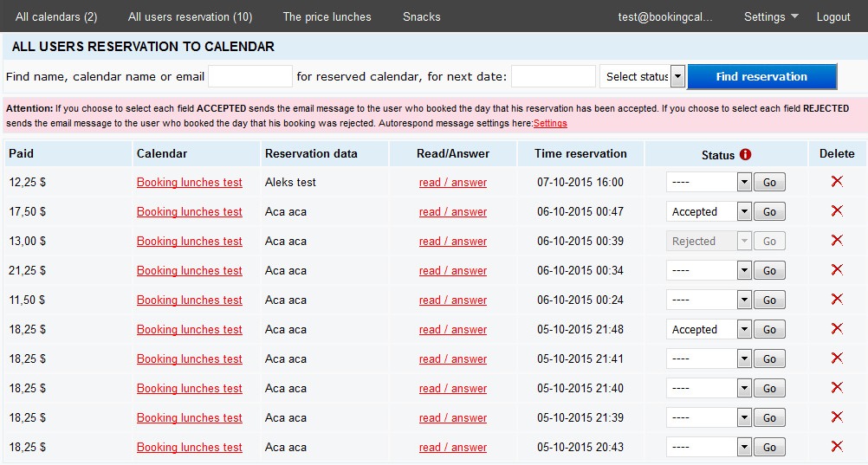Viewport: 868px width, 465px height.
Task: Delete the 05-10-2015 21:48 reservation
Action: 837,329
